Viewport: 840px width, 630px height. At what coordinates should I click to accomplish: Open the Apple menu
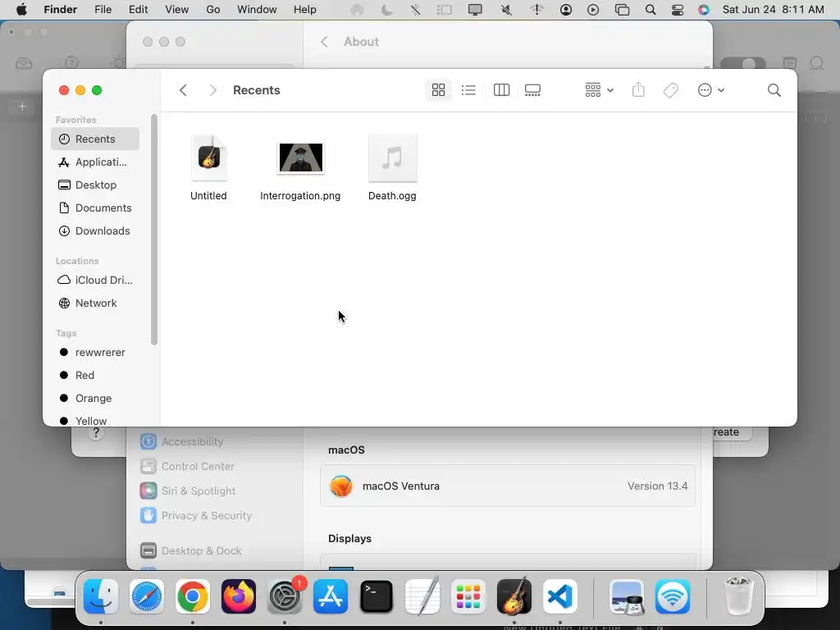click(21, 10)
